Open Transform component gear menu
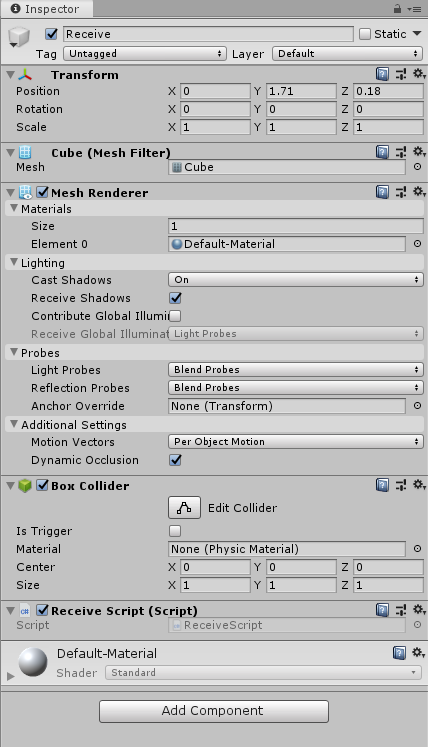This screenshot has height=747, width=428. [419, 74]
